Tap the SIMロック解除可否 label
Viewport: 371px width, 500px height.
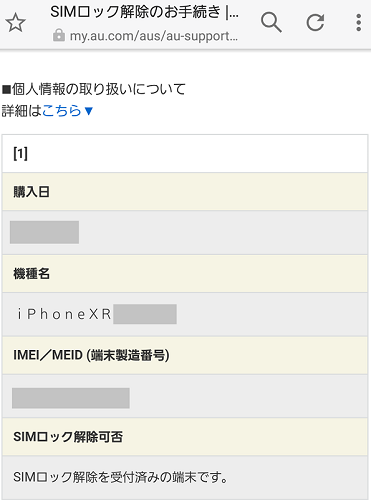(x=68, y=437)
